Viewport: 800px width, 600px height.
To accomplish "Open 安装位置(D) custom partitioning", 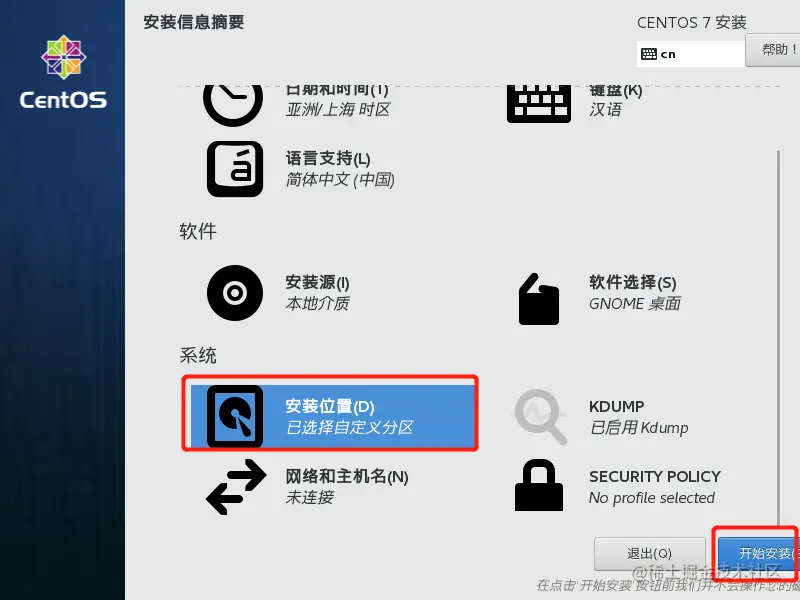I will click(332, 416).
